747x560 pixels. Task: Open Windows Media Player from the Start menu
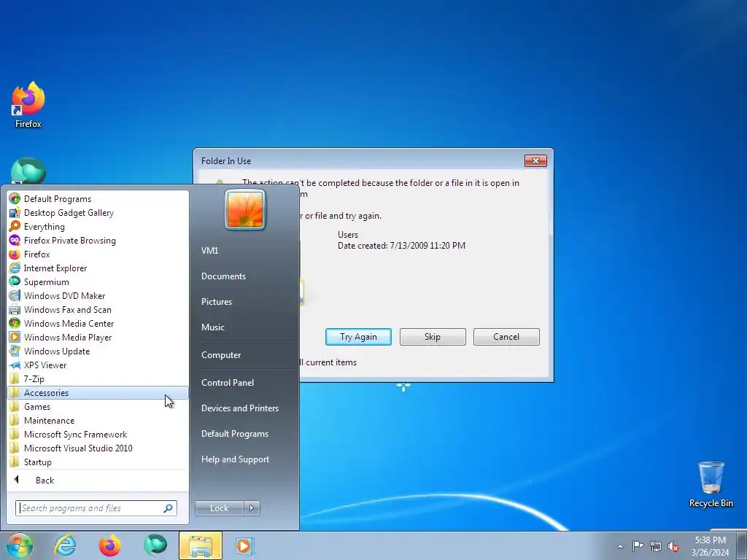(x=98, y=337)
